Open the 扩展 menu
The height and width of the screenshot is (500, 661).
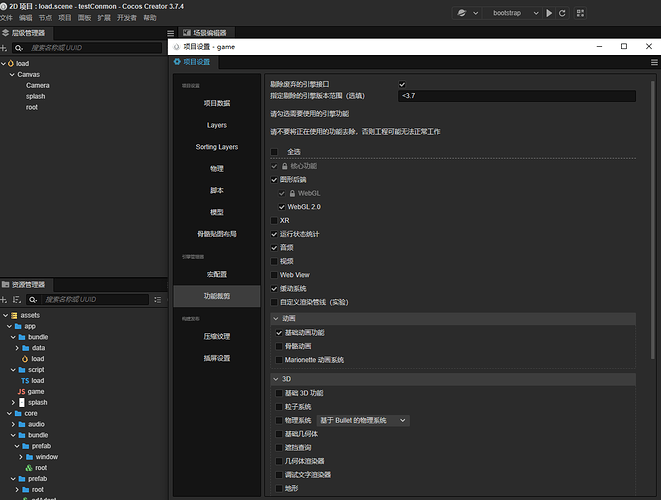tap(104, 18)
